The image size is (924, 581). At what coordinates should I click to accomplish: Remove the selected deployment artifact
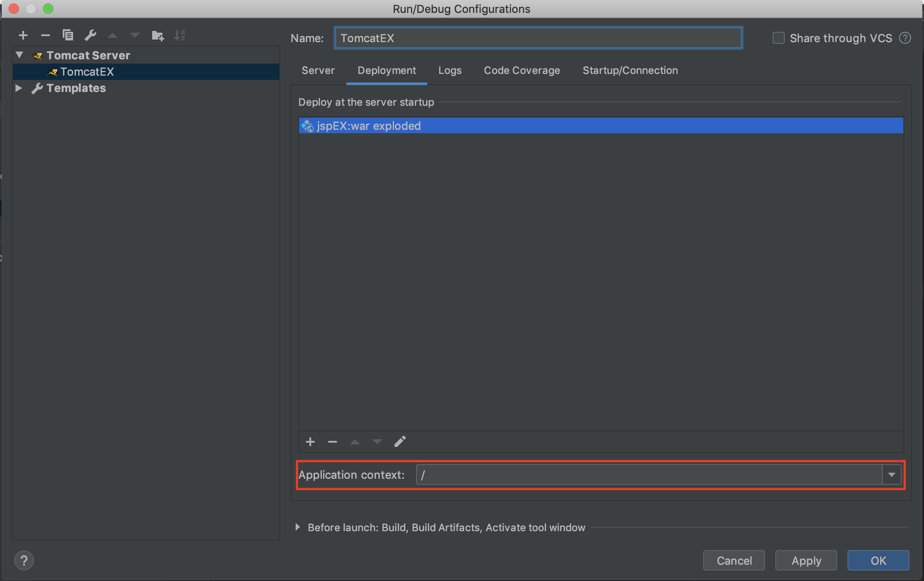coord(333,442)
